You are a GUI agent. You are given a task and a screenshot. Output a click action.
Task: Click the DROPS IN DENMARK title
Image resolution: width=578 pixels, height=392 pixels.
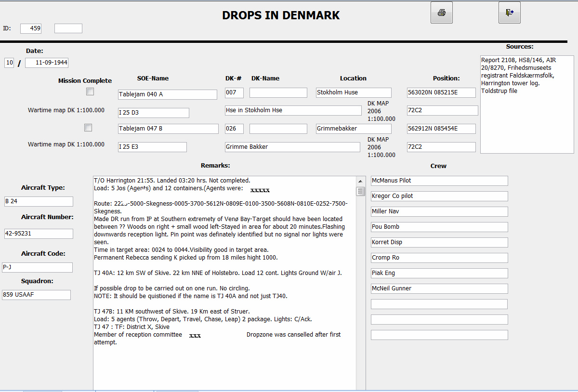point(281,15)
